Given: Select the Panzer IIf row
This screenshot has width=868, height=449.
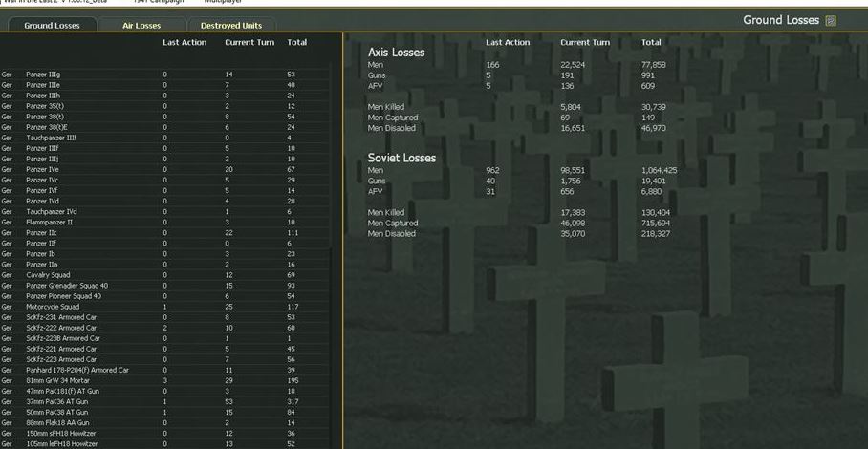Looking at the screenshot, I should click(165, 244).
